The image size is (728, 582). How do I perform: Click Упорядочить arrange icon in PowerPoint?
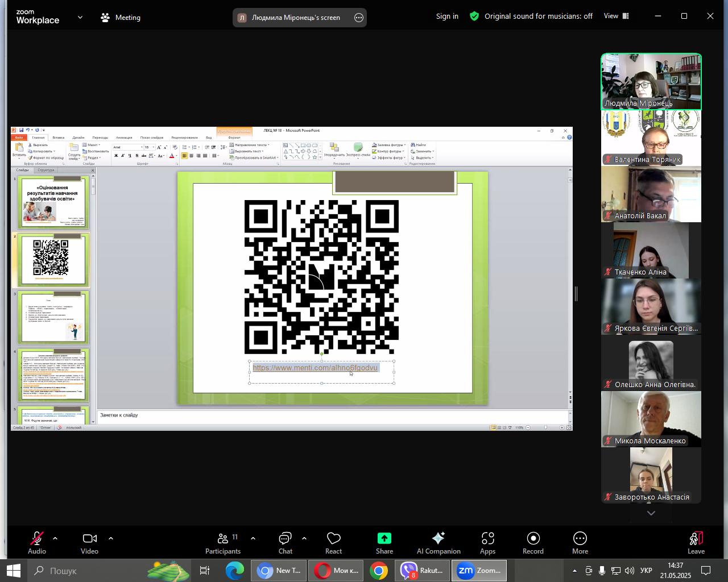tap(334, 150)
